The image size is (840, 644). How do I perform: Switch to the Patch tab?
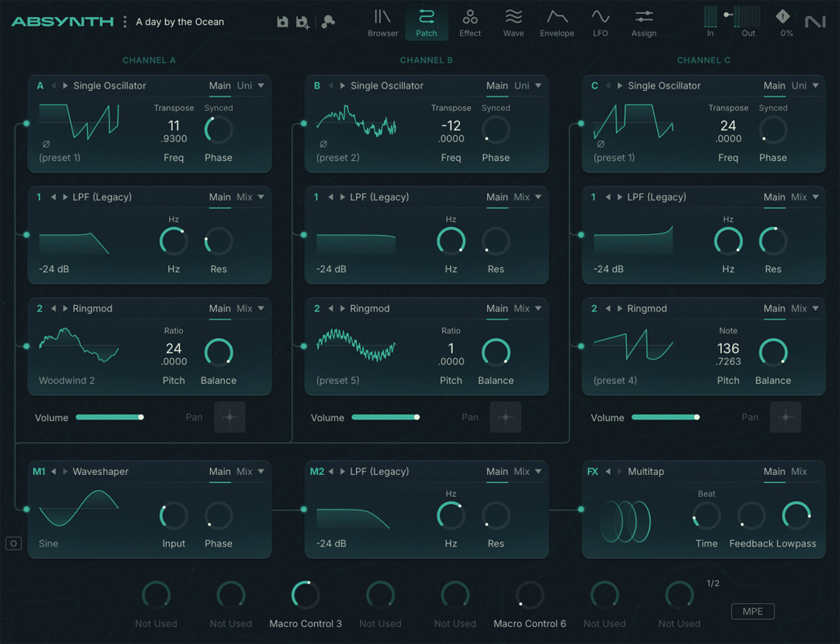click(x=426, y=23)
